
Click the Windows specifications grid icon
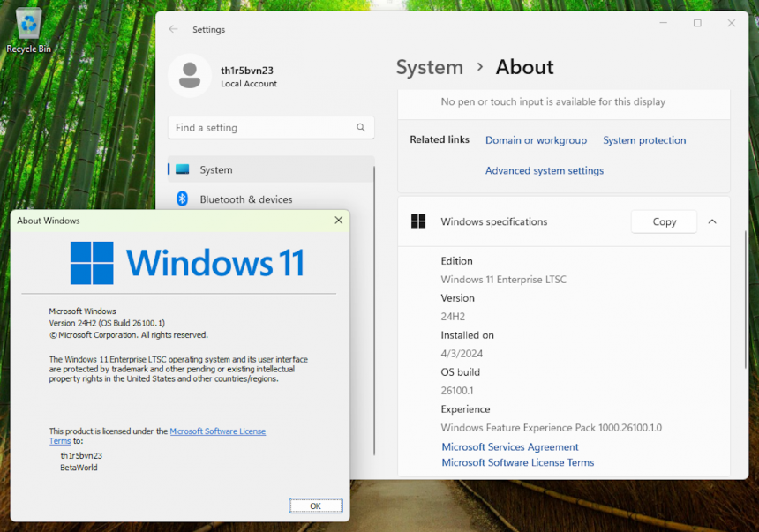[418, 221]
